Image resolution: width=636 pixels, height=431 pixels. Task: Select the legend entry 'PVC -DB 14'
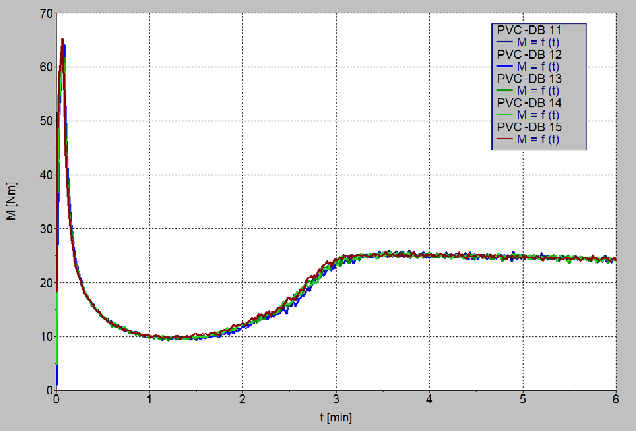[x=529, y=103]
